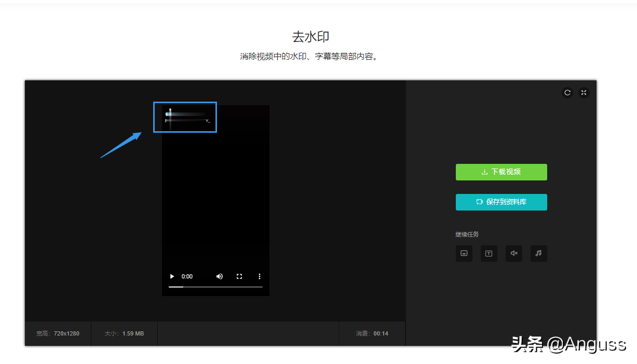Screen dimensions: 637x364
Task: Enter video player fullscreen mode
Action: pos(239,276)
